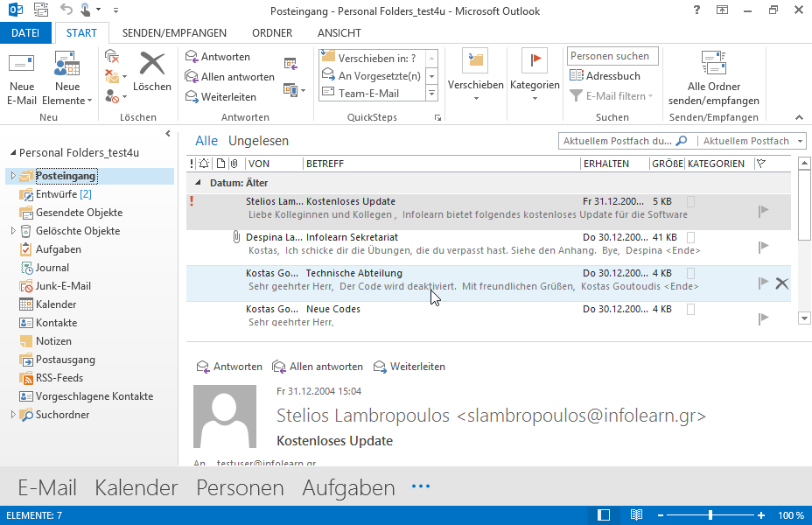The height and width of the screenshot is (525, 812).
Task: Open the Adressbuch
Action: [x=605, y=75]
